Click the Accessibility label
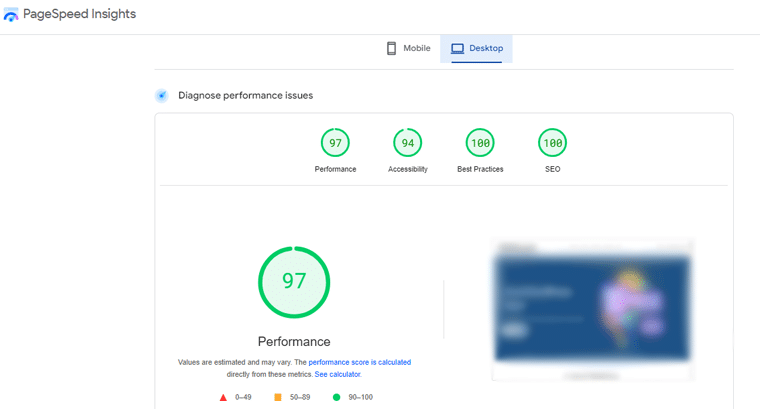Viewport: 760px width, 409px height. 408,169
